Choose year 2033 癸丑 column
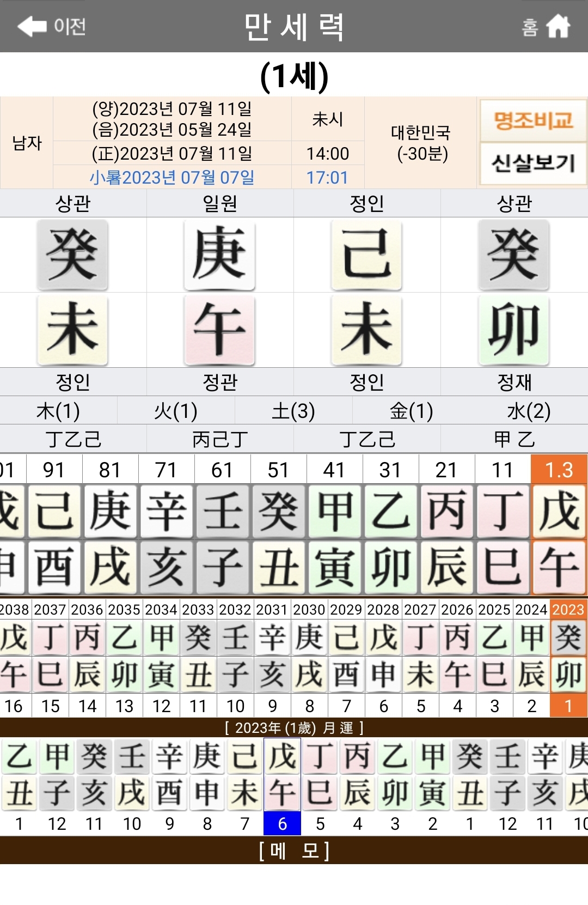Viewport: 588px width, 905px height. [198, 659]
